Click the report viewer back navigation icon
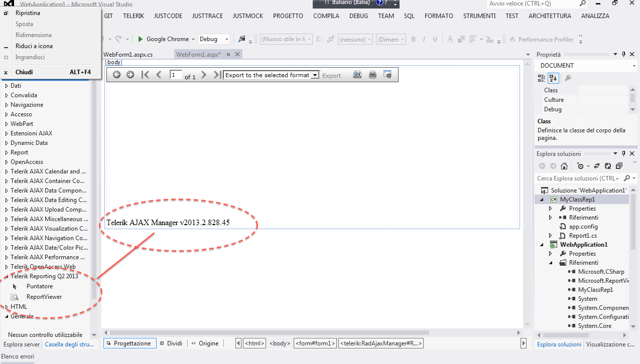Viewport: 640px width, 364px height. pyautogui.click(x=116, y=75)
